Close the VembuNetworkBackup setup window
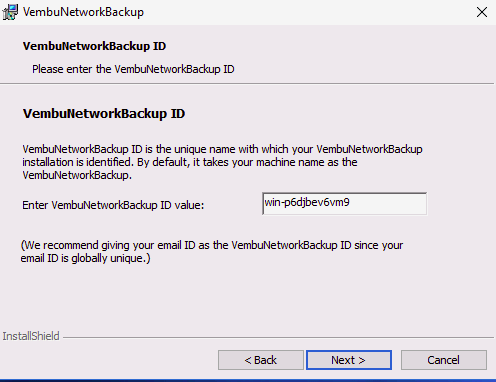This screenshot has height=382, width=496. (x=482, y=12)
